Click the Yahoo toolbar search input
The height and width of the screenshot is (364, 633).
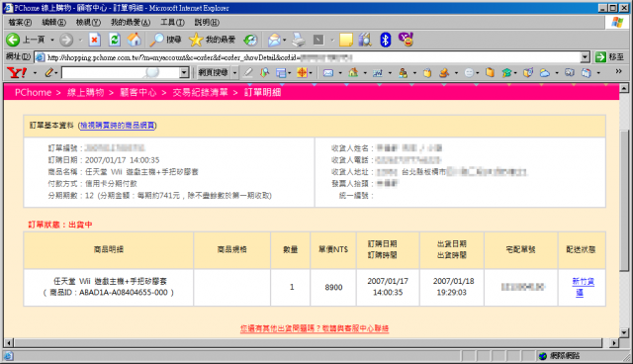pos(121,72)
